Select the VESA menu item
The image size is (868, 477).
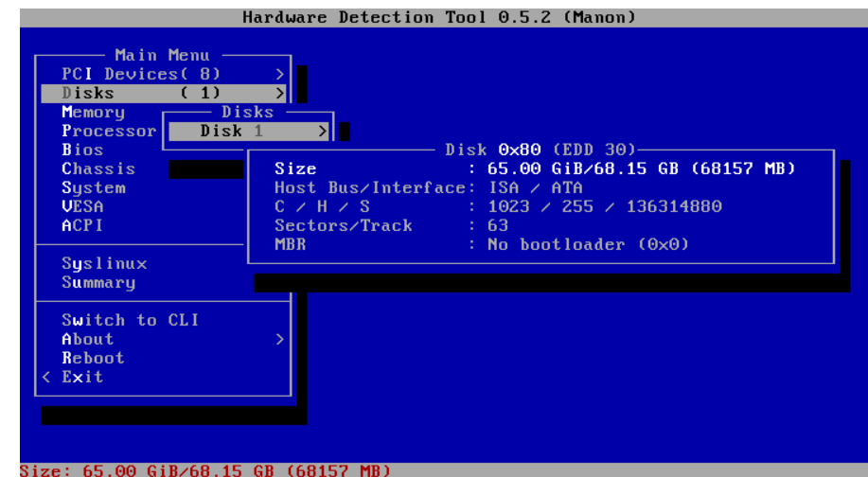(82, 206)
